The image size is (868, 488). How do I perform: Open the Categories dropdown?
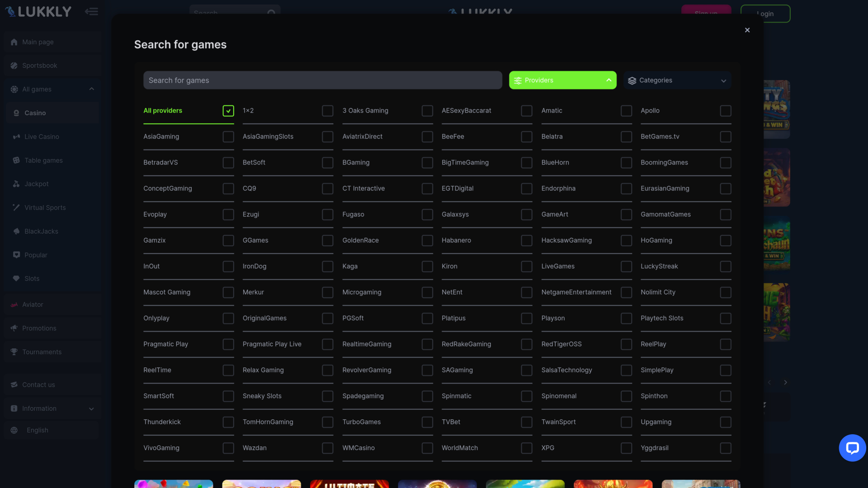click(677, 80)
